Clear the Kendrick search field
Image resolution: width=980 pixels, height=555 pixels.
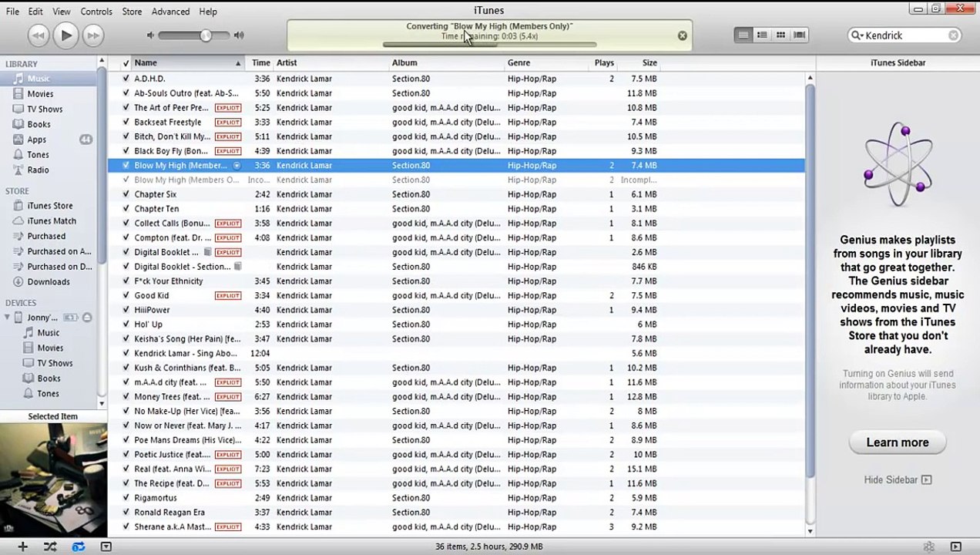953,35
